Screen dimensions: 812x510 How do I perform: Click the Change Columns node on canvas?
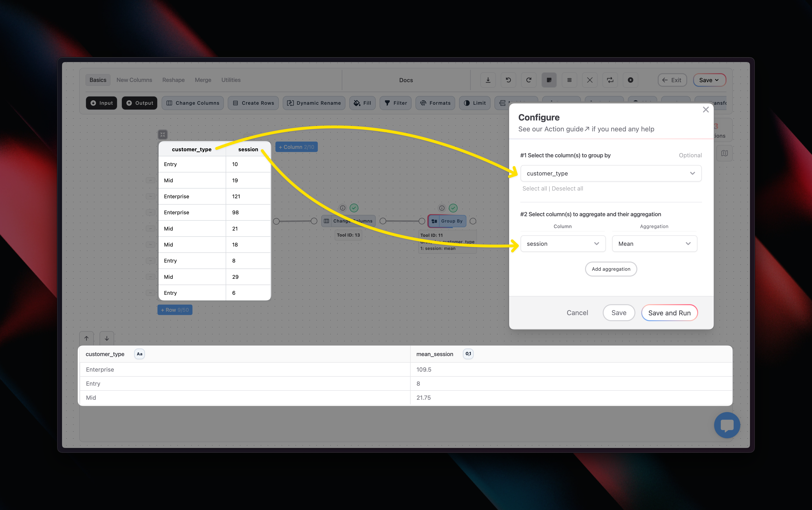pyautogui.click(x=349, y=221)
